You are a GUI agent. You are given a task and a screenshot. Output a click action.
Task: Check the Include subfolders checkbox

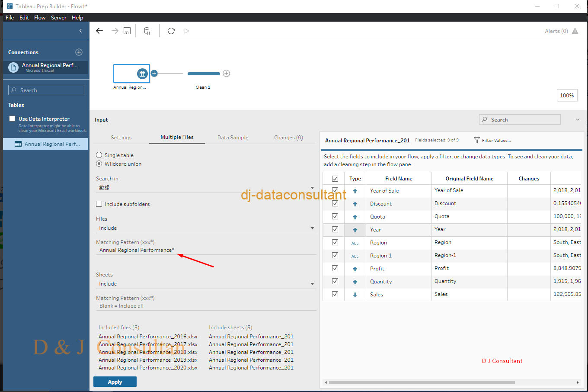[99, 204]
